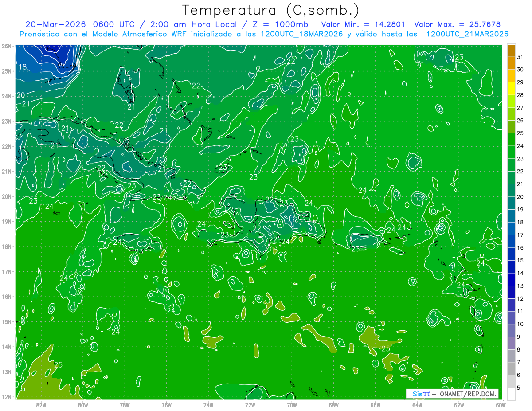Click the 26N latitude axis label

(6, 46)
